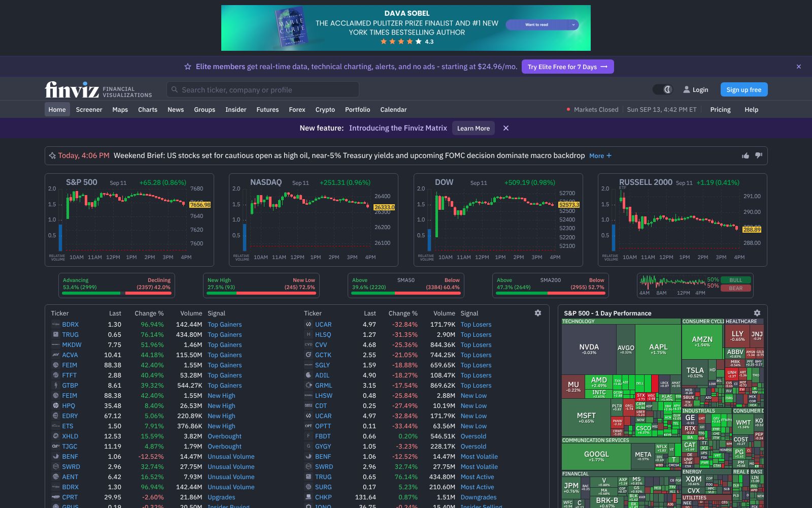Click the Learn More button
The height and width of the screenshot is (508, 812).
pyautogui.click(x=473, y=128)
